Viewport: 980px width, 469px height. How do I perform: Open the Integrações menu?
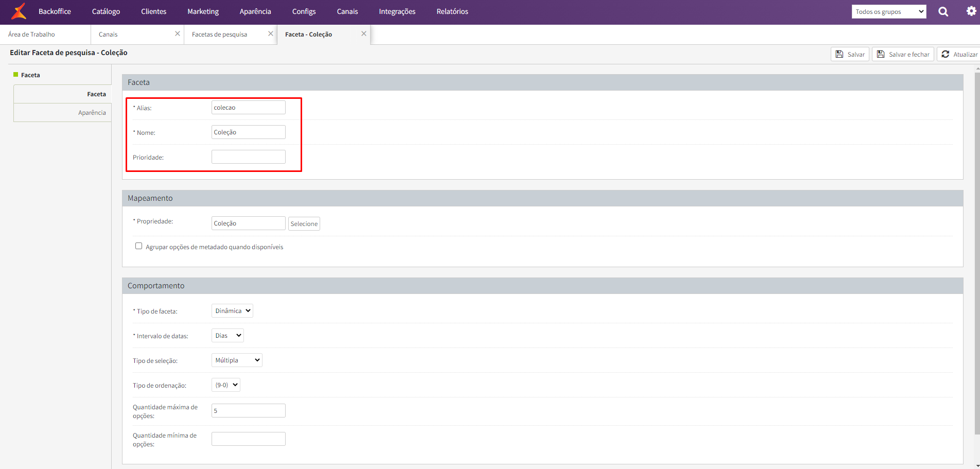click(397, 11)
